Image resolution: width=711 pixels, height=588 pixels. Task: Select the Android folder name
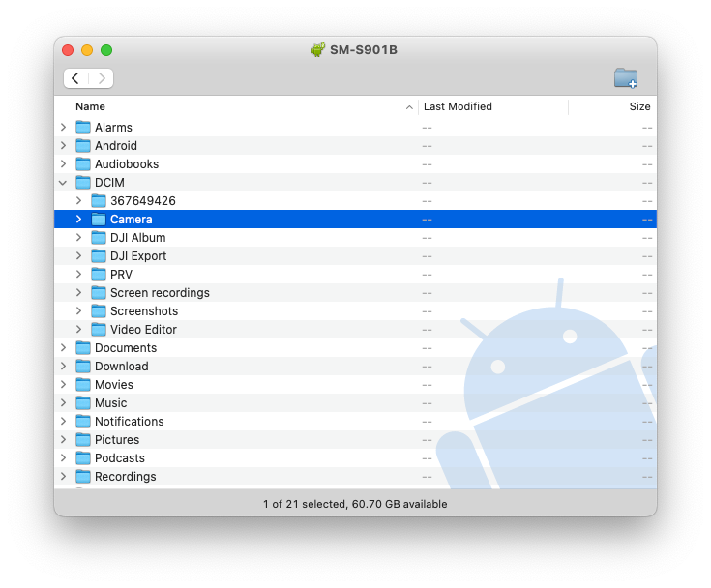pos(116,145)
